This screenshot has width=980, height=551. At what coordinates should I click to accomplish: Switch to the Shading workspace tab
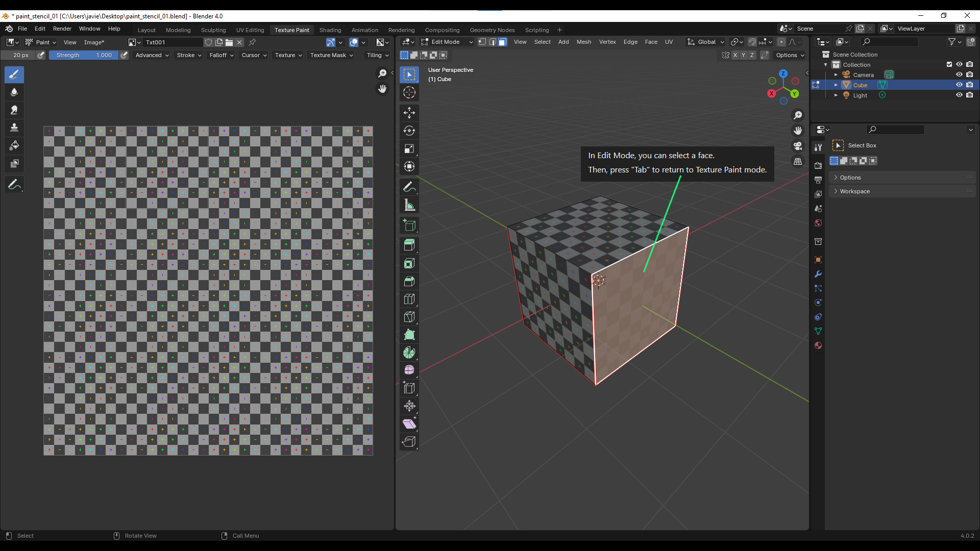pyautogui.click(x=330, y=30)
